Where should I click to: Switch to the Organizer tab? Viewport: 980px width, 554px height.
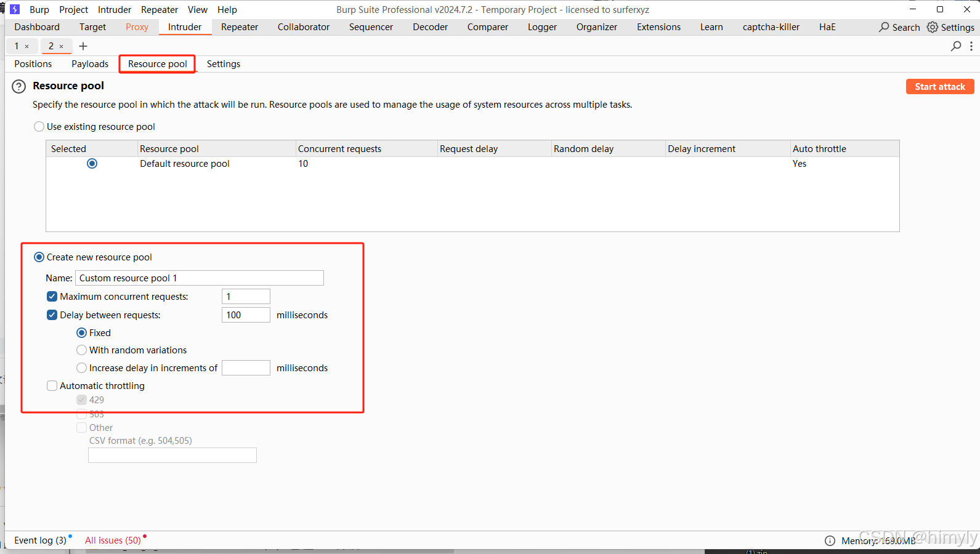597,27
